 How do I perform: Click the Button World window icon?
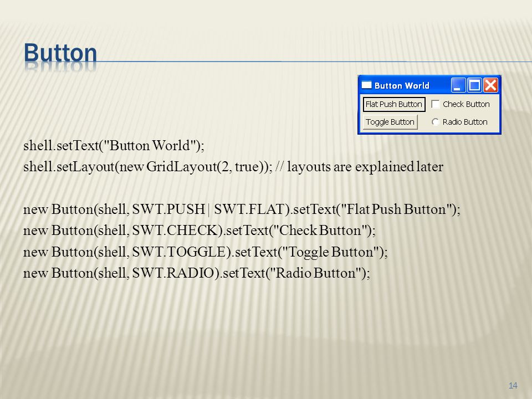(366, 85)
